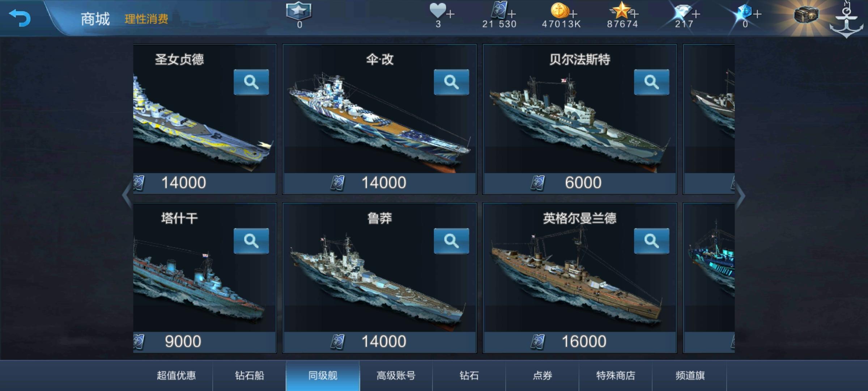View details of 圣女贞德 via magnifier
Image resolution: width=868 pixels, height=391 pixels.
(x=251, y=82)
